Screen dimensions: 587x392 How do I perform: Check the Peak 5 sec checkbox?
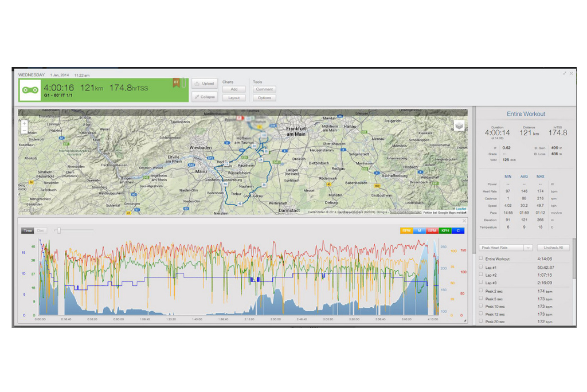tap(481, 298)
